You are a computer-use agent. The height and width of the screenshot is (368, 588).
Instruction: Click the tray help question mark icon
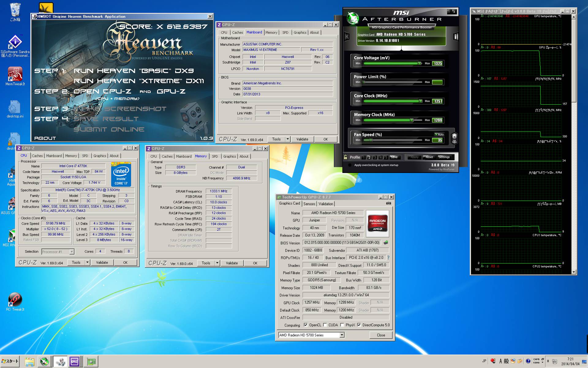528,361
